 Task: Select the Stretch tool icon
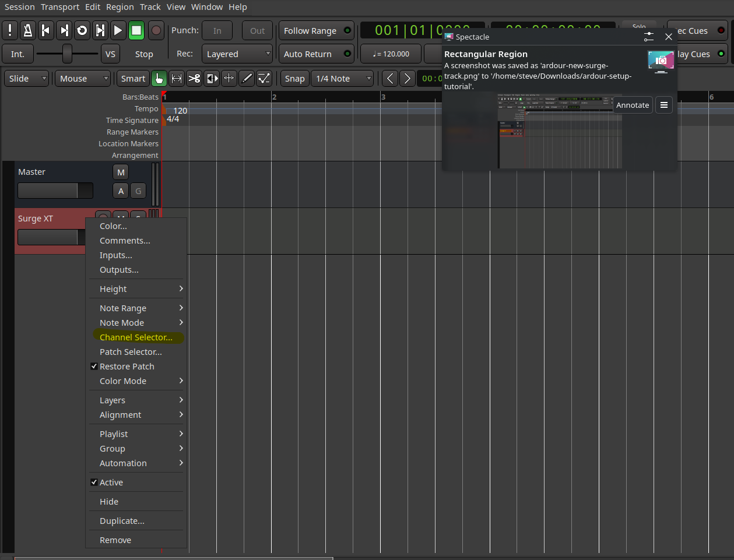(x=229, y=78)
